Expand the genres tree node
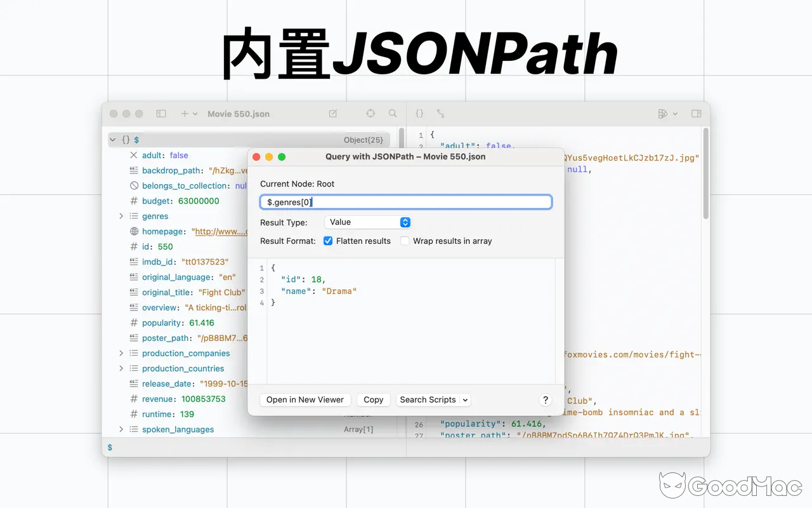Viewport: 812px width, 508px height. [121, 216]
